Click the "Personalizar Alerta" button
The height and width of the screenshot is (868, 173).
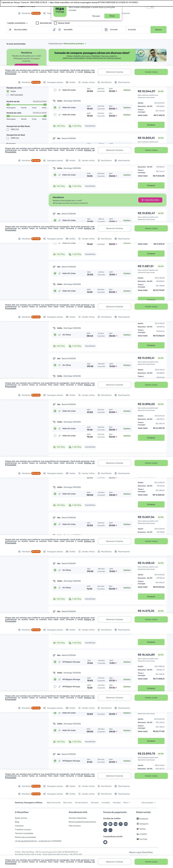(x=150, y=200)
